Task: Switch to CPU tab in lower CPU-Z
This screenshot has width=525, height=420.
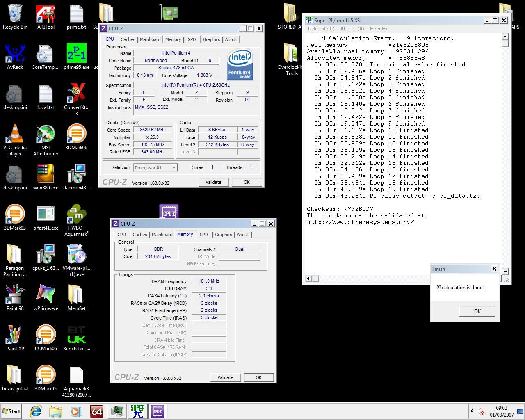Action: (x=121, y=235)
